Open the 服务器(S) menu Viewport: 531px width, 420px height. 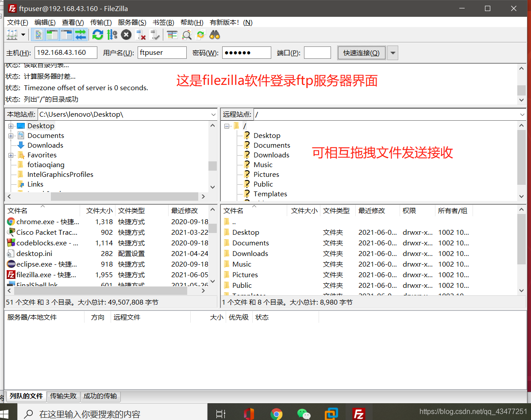(x=132, y=22)
